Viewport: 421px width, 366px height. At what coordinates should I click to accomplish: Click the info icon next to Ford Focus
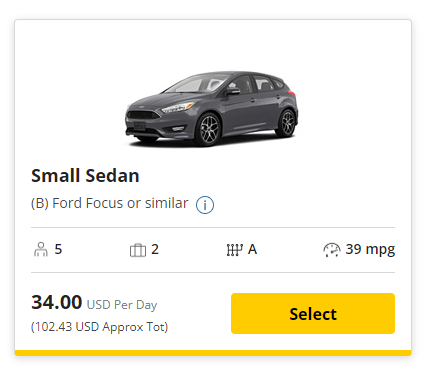[205, 205]
